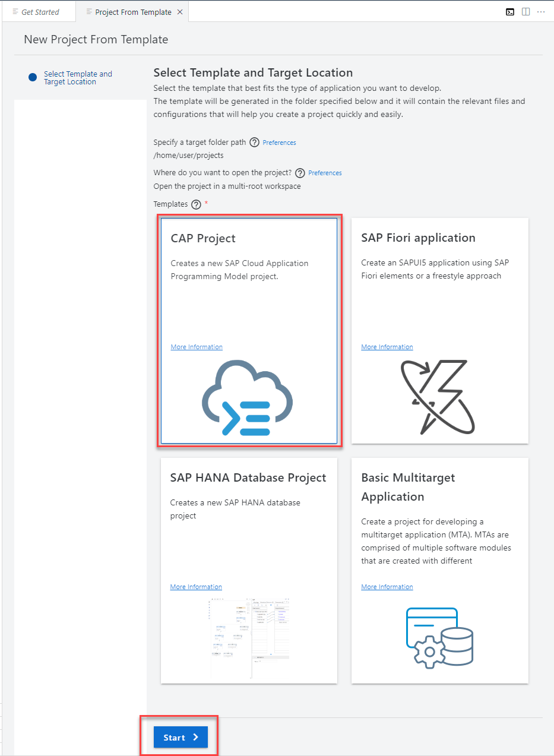Click the split editor icon

point(526,11)
